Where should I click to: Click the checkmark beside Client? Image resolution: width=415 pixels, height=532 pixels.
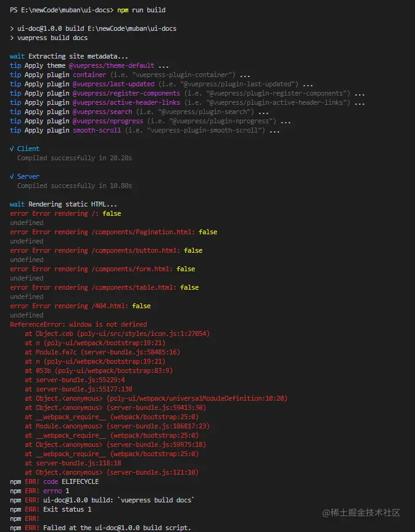click(12, 149)
